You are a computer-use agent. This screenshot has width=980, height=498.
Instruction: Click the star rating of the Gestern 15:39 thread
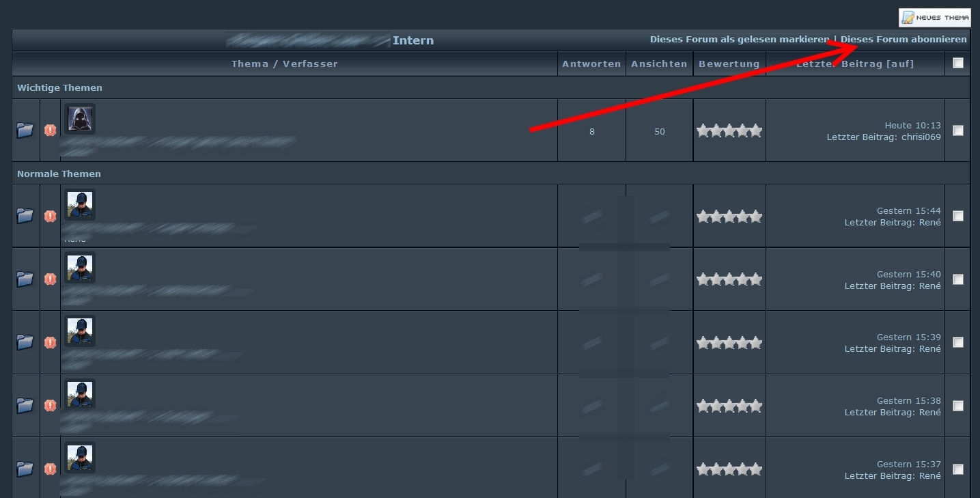click(x=729, y=343)
